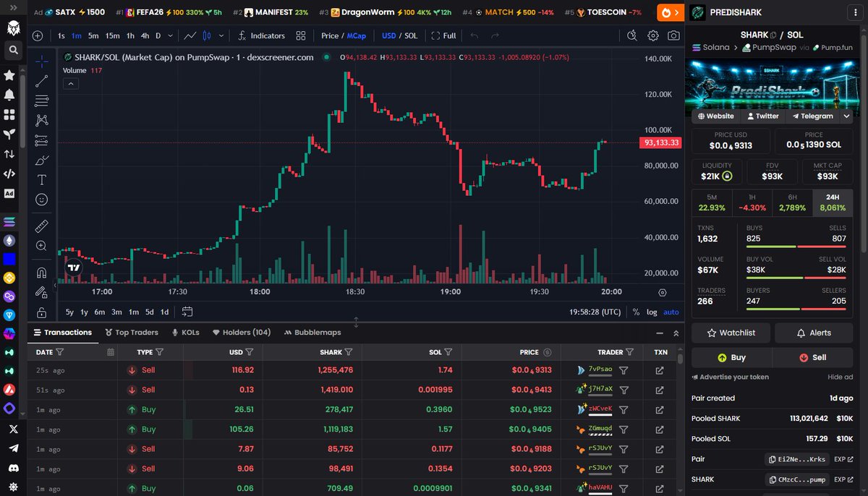Open the TYPE column filter
This screenshot has width=868, height=496.
pyautogui.click(x=159, y=352)
